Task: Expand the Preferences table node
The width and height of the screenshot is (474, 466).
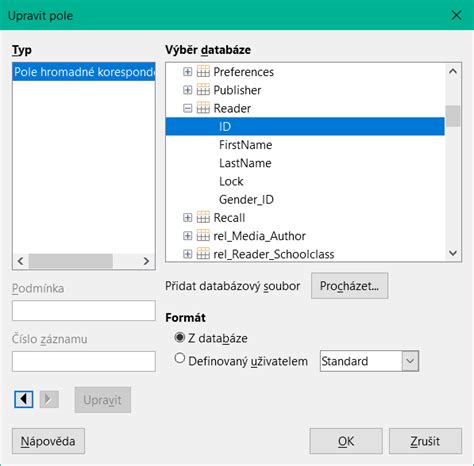Action: click(188, 72)
